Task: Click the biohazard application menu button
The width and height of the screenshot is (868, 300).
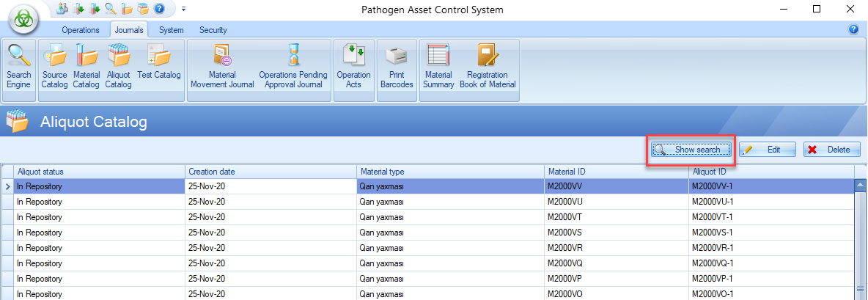Action: click(x=23, y=20)
